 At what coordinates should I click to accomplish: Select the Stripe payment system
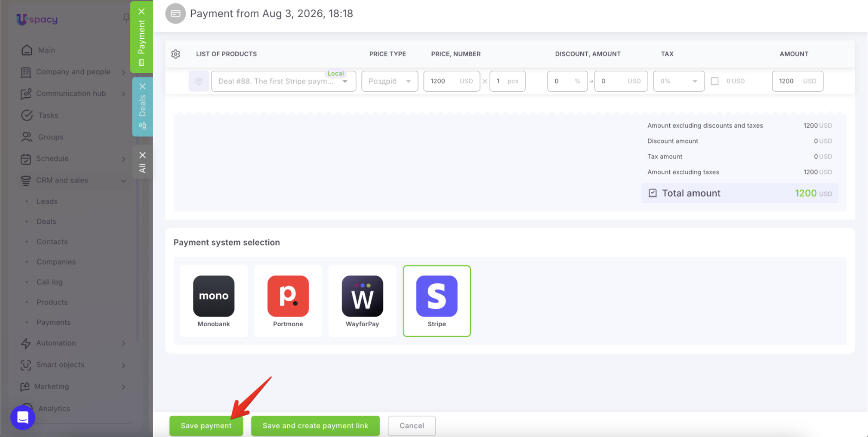click(x=437, y=301)
